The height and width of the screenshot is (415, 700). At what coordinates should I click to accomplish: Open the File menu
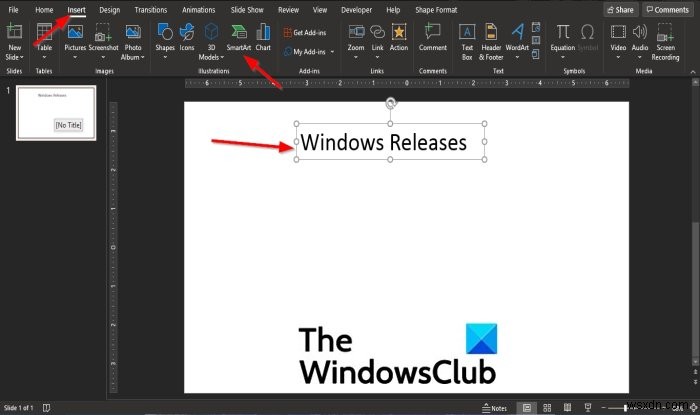[13, 9]
